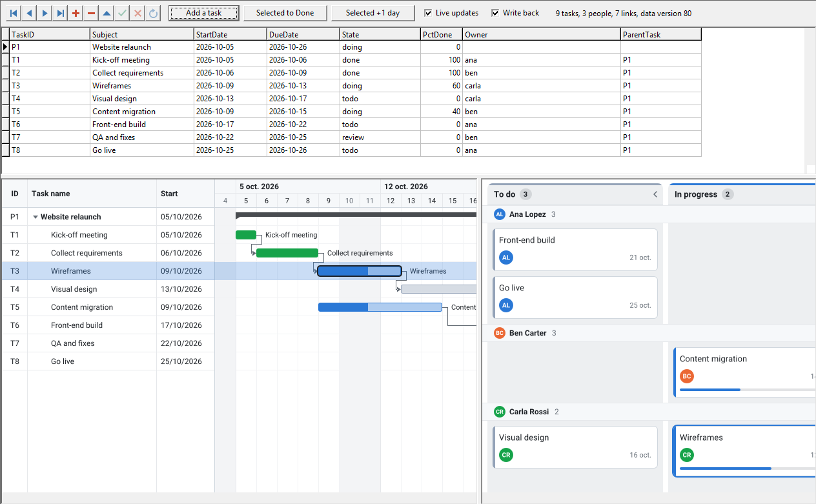
Task: Click the green Kick-off meeting Gantt bar
Action: click(x=246, y=235)
